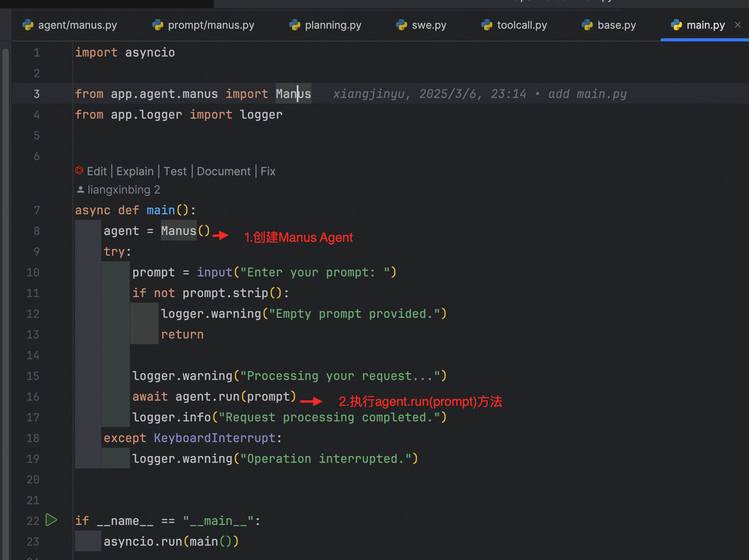
Task: Click the Python icon on the base.py tab
Action: tap(586, 25)
